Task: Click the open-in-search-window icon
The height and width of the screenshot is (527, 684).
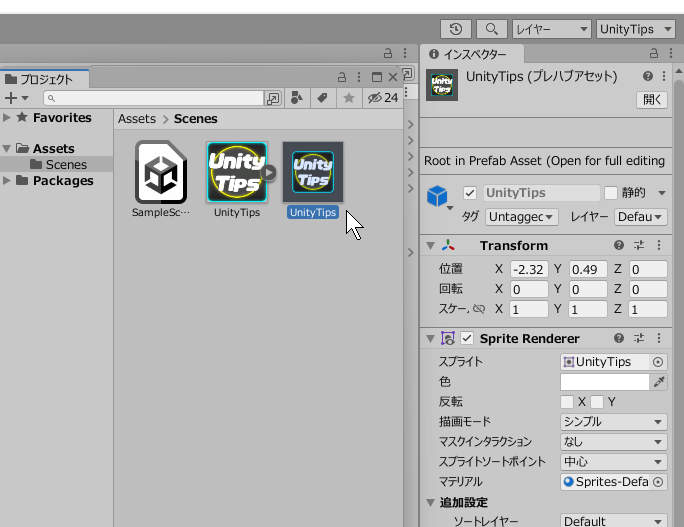Action: [273, 99]
